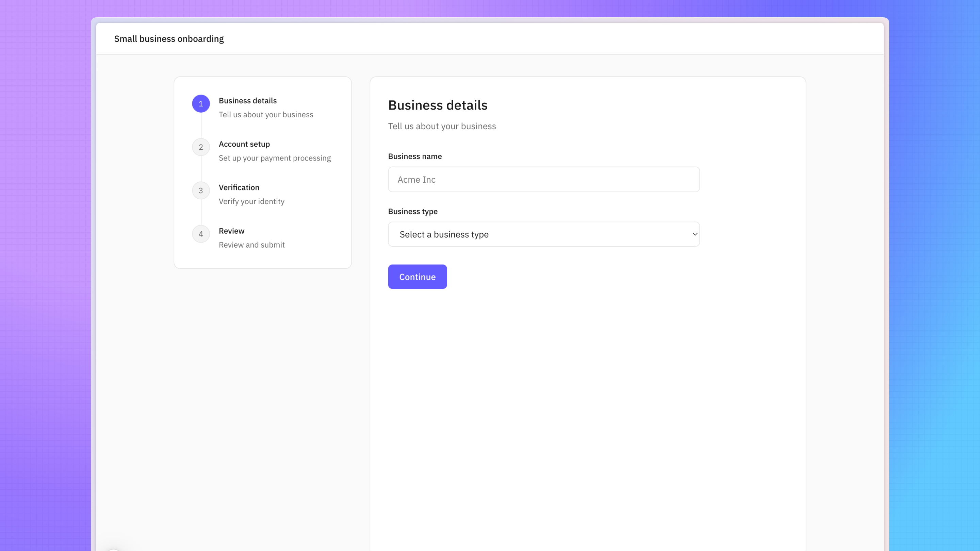Screen dimensions: 980x551
Task: Select the Business details step label
Action: tap(248, 101)
